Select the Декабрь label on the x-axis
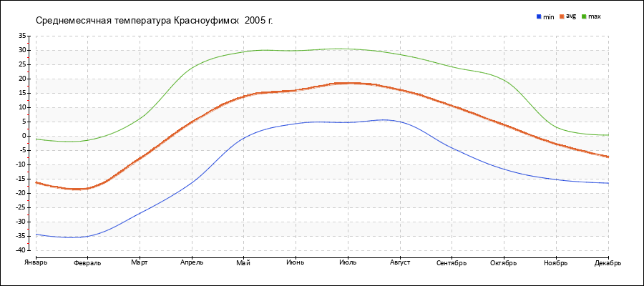The height and width of the screenshot is (286, 644). pos(607,262)
